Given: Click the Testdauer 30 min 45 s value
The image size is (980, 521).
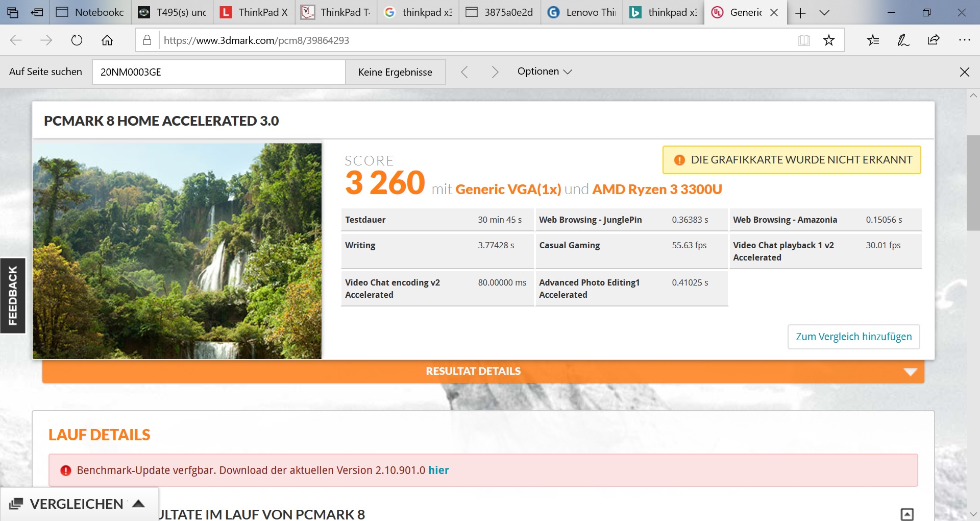Looking at the screenshot, I should 500,220.
